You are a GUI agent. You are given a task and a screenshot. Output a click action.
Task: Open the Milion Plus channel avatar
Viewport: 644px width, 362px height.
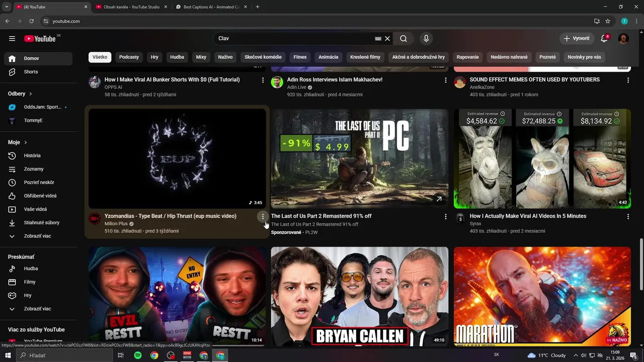pyautogui.click(x=95, y=219)
